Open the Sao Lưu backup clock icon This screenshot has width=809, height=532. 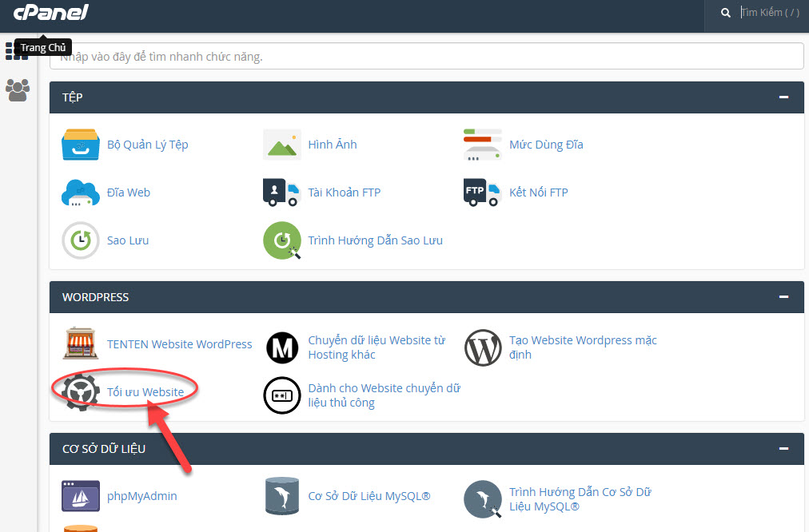(x=81, y=240)
